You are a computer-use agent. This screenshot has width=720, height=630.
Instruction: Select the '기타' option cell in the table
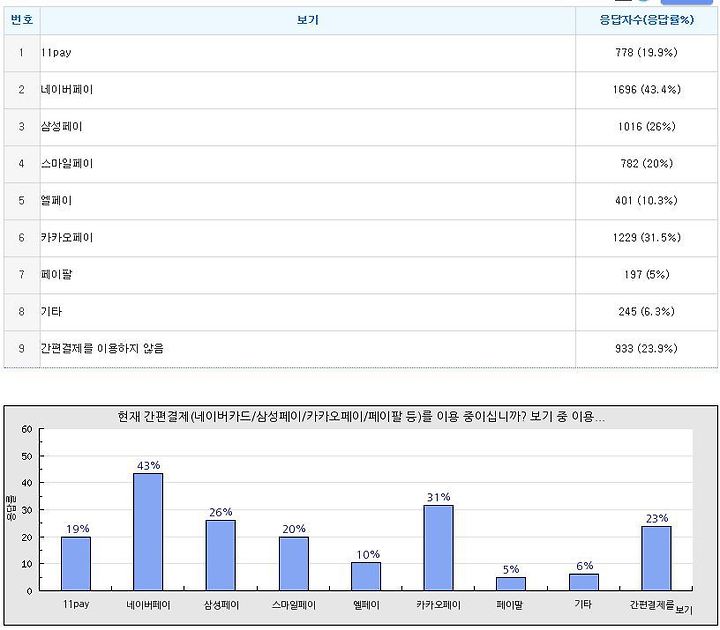(x=308, y=312)
